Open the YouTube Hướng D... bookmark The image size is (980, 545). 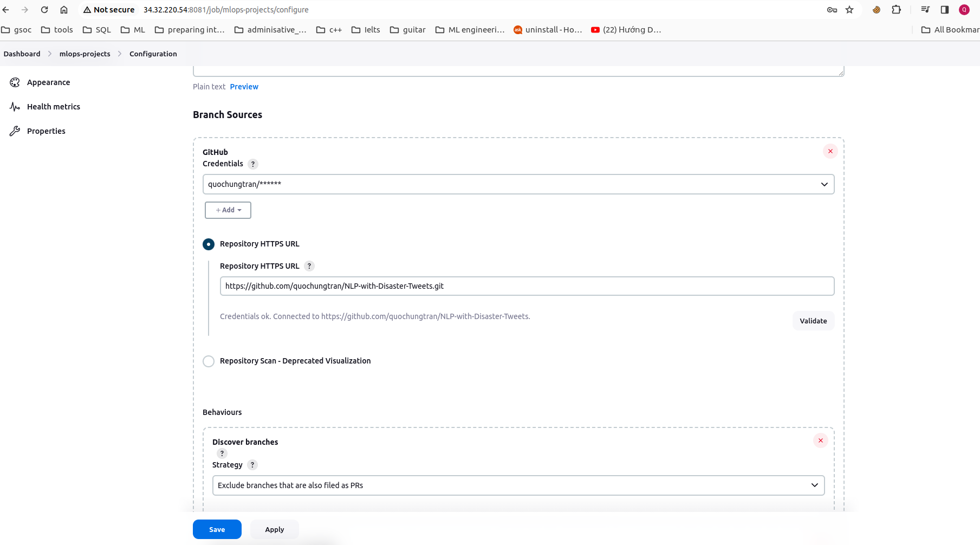coord(626,30)
